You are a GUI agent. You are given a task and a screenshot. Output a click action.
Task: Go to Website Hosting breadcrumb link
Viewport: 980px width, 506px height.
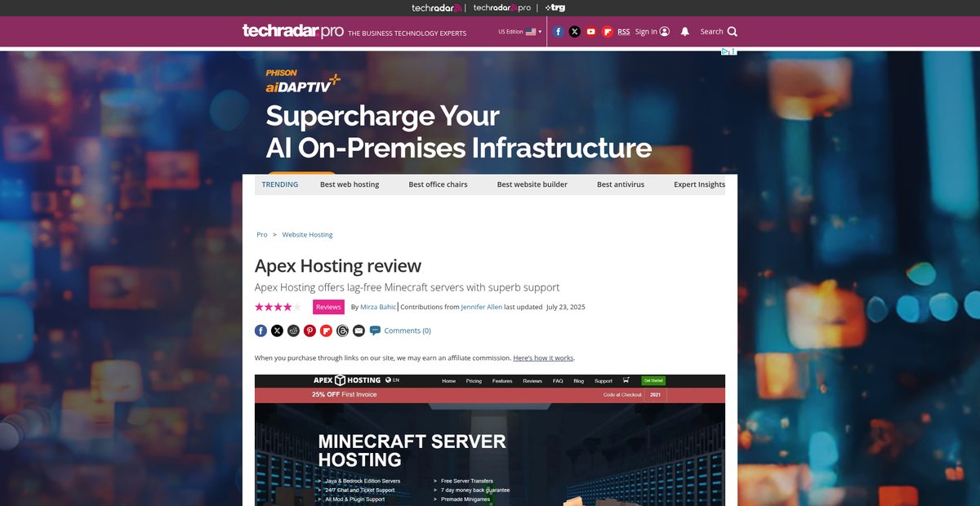[x=308, y=234]
